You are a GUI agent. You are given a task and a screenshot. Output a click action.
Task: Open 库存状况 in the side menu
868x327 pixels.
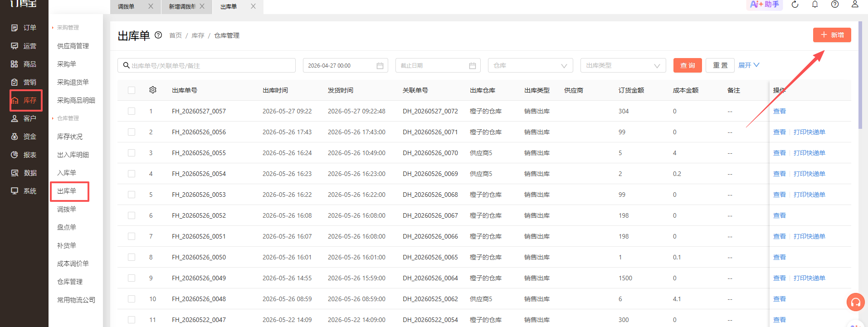coord(70,137)
